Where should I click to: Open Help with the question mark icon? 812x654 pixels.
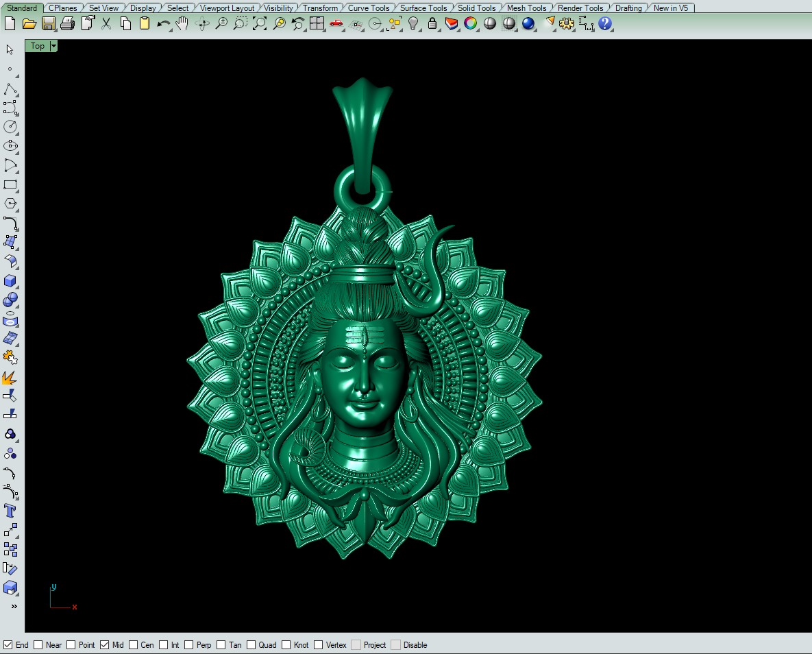[605, 24]
